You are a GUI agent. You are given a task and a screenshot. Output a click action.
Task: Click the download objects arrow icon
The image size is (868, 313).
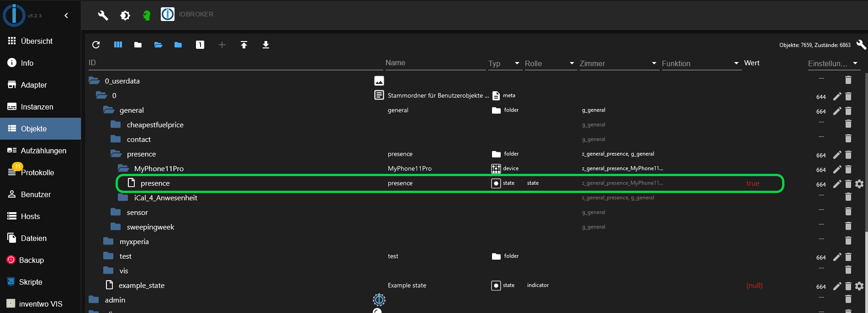click(266, 45)
